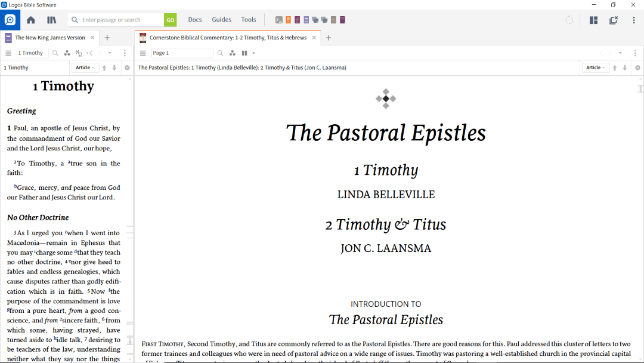Open the Tools menu

(x=249, y=20)
